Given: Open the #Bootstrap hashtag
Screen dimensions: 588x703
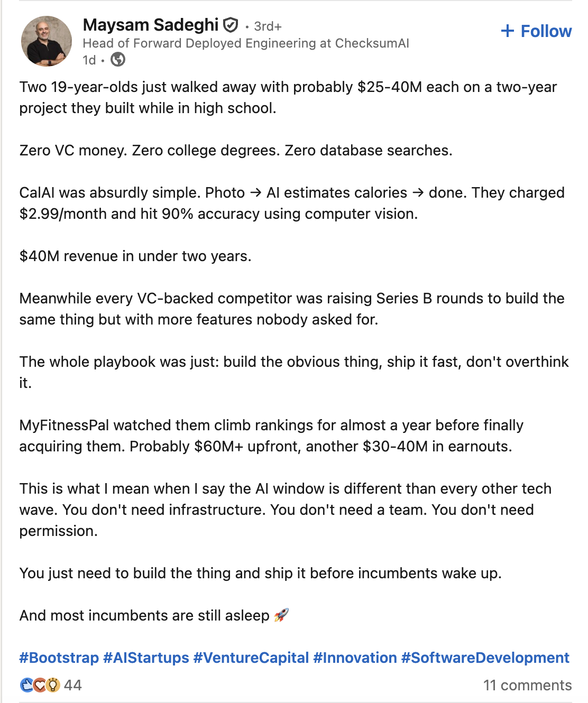Looking at the screenshot, I should coord(59,658).
